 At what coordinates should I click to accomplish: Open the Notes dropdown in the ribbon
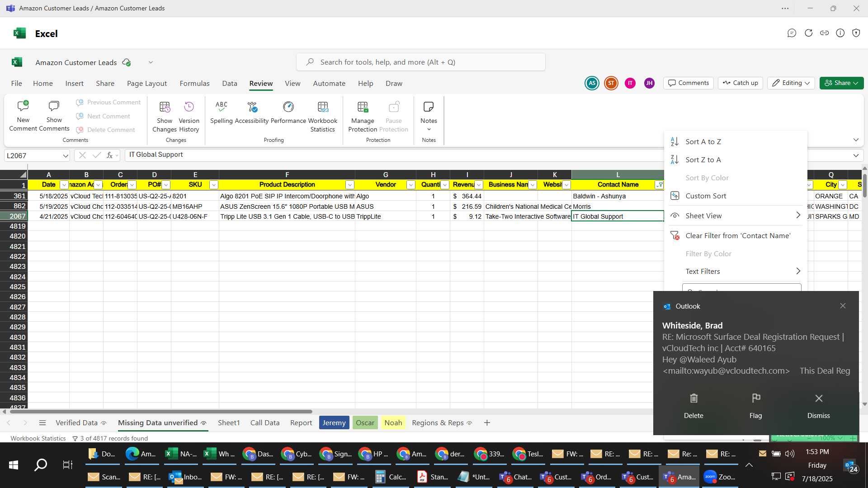(x=429, y=116)
